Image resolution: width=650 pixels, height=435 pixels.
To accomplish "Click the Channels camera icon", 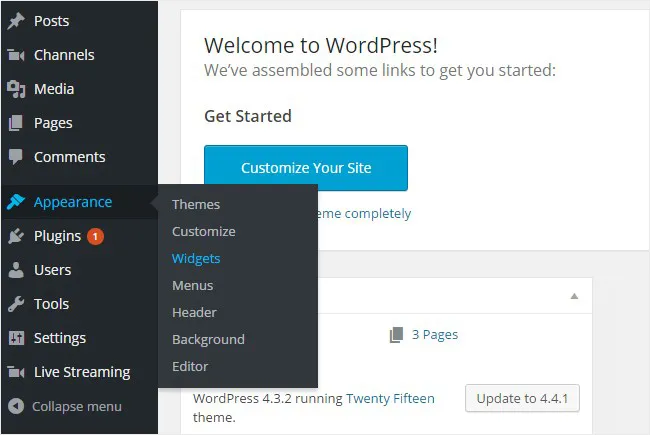I will (x=16, y=55).
